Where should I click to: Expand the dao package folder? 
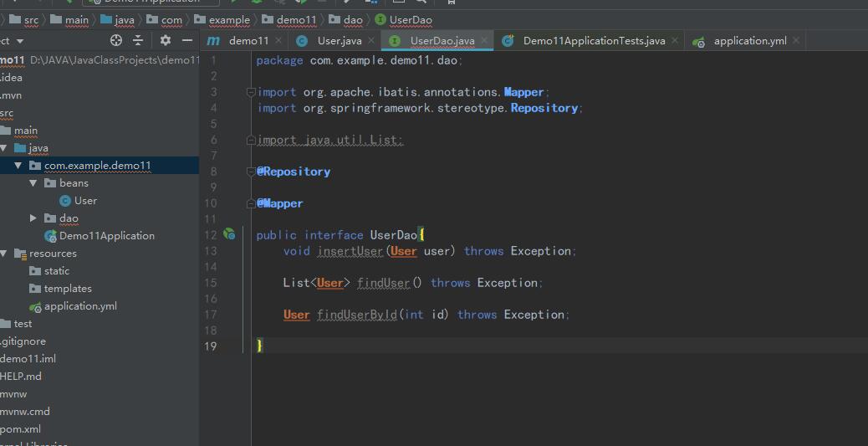tap(33, 218)
